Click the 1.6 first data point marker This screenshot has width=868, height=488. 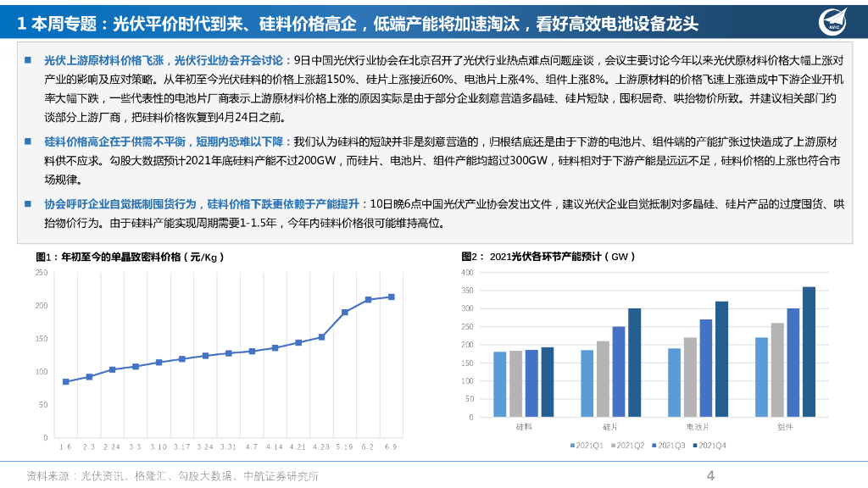click(x=66, y=382)
